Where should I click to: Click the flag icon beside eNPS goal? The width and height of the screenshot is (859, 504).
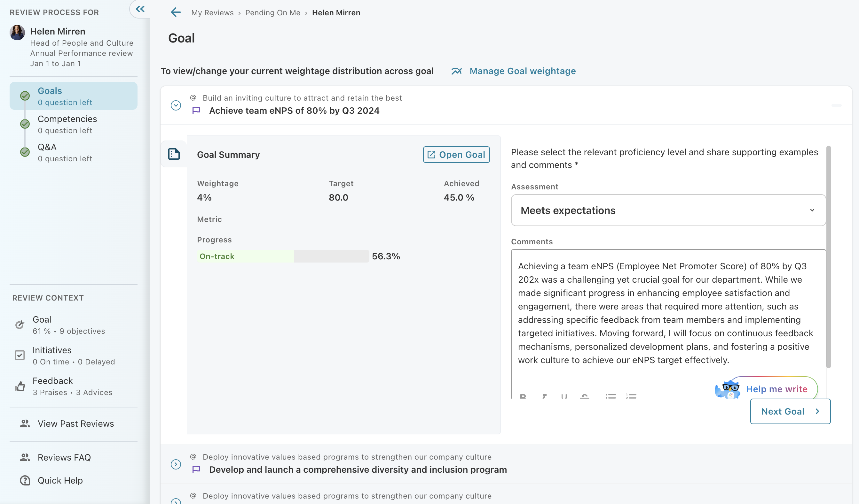[196, 111]
